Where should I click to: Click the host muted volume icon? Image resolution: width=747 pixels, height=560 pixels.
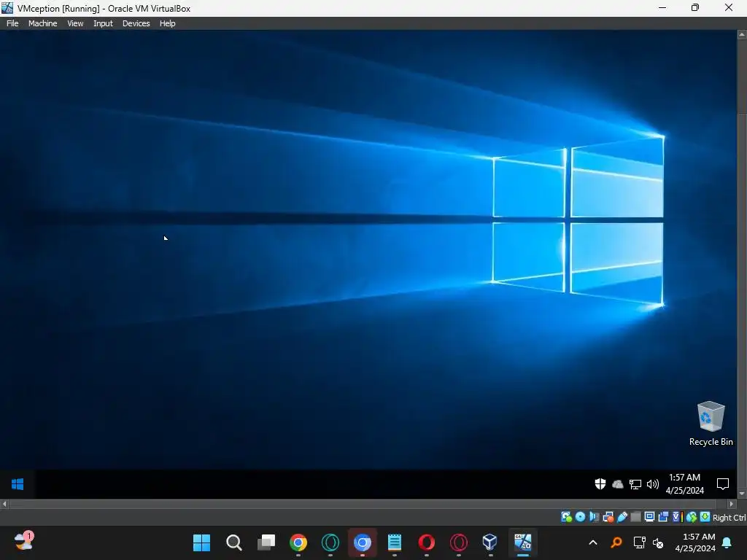tap(658, 542)
